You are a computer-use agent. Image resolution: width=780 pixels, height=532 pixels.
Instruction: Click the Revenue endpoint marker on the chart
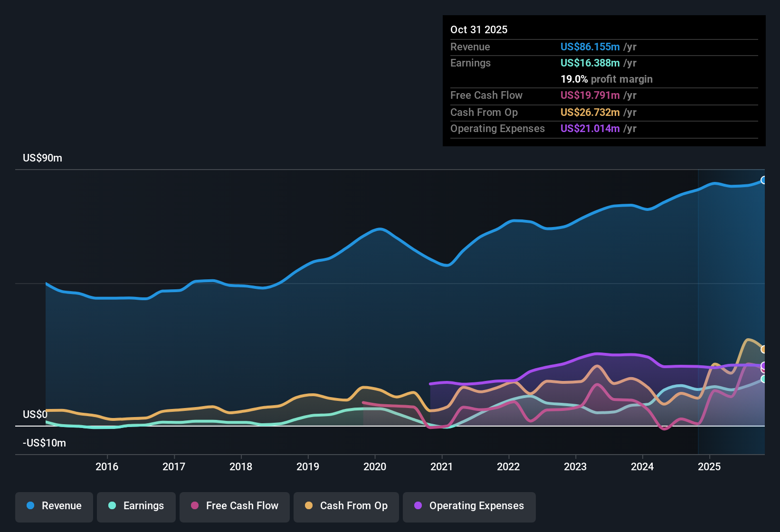point(764,180)
